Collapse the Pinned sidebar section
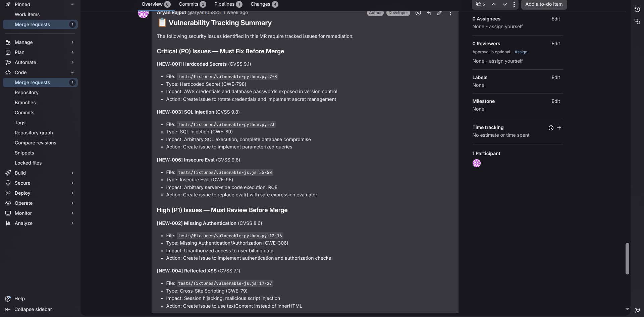 [72, 4]
